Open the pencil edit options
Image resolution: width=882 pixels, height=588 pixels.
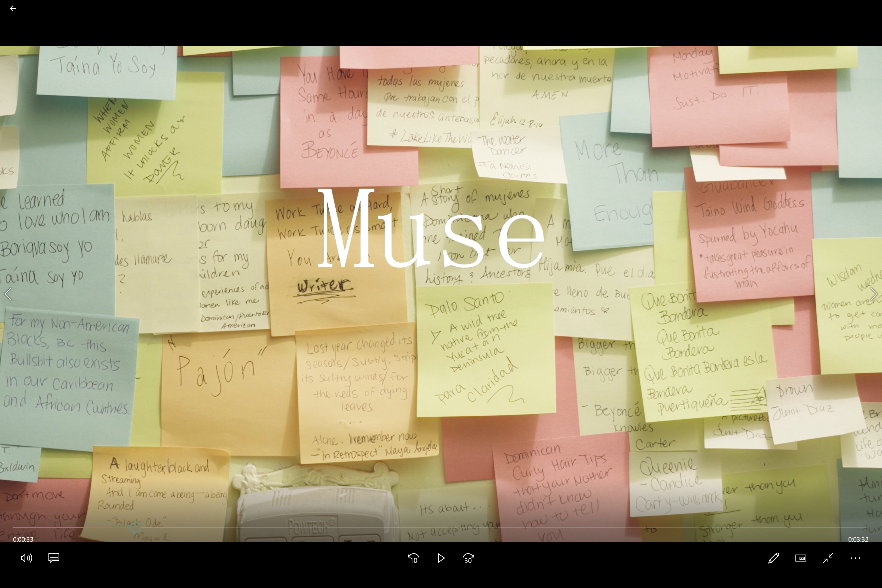point(774,558)
